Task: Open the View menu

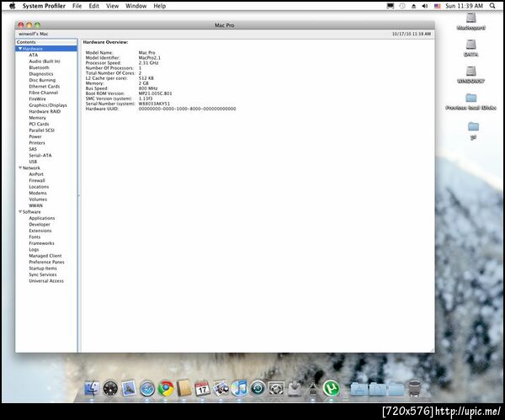Action: [113, 6]
